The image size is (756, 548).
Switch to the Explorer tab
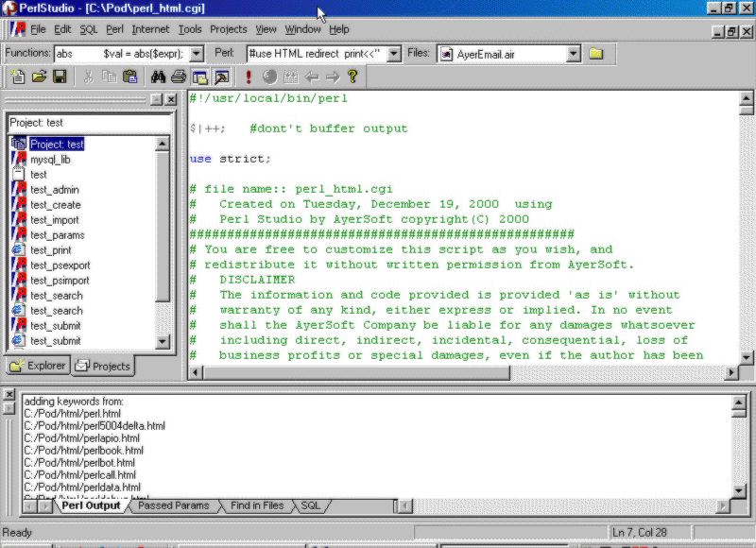click(x=38, y=366)
